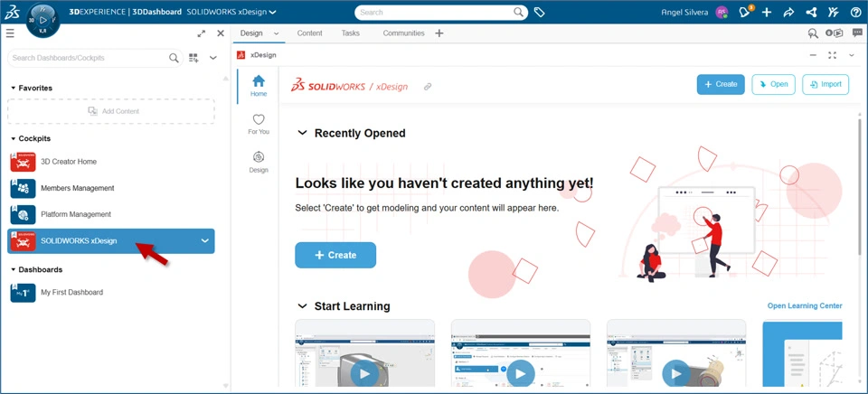
Task: Click the Dassault Systèmes 3DS logo
Action: (x=12, y=12)
